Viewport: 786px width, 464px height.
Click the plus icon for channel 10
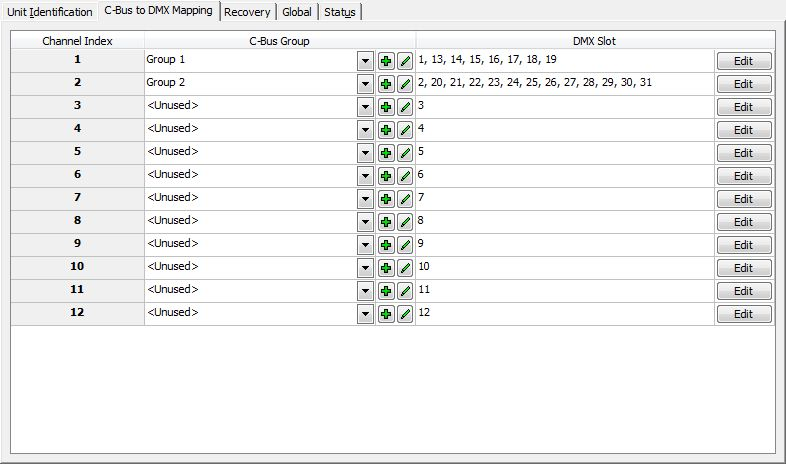tap(386, 268)
